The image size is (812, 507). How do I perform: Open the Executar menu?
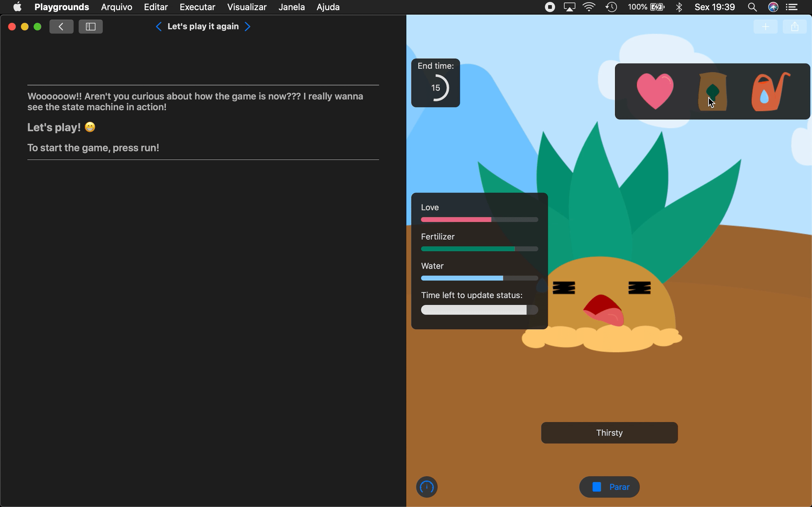click(x=197, y=7)
